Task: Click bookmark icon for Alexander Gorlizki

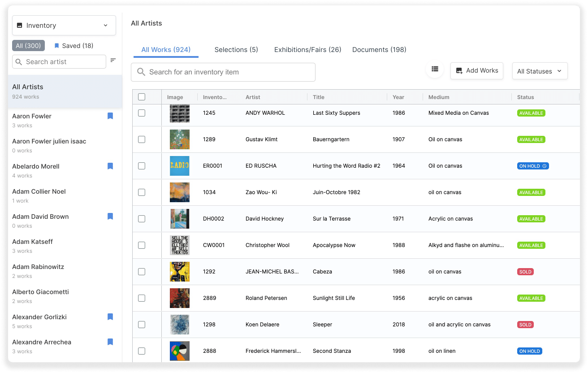Action: [x=110, y=317]
